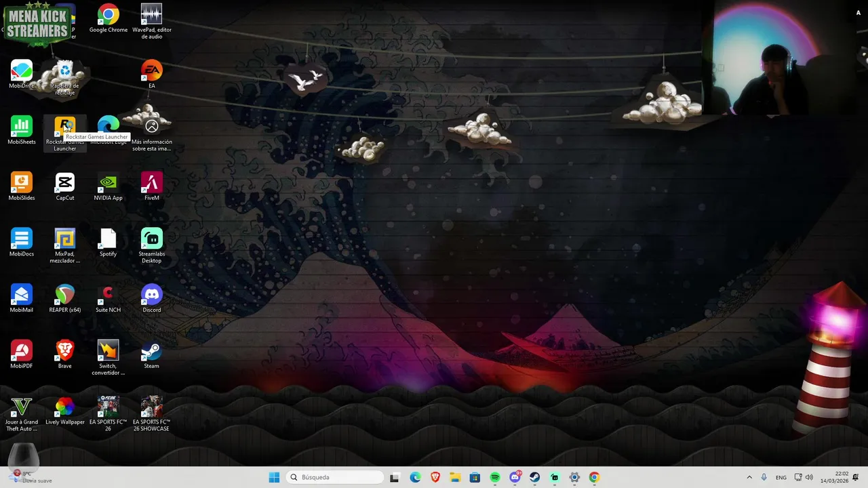Click the microphone icon in system tray
The image size is (868, 488).
(764, 477)
